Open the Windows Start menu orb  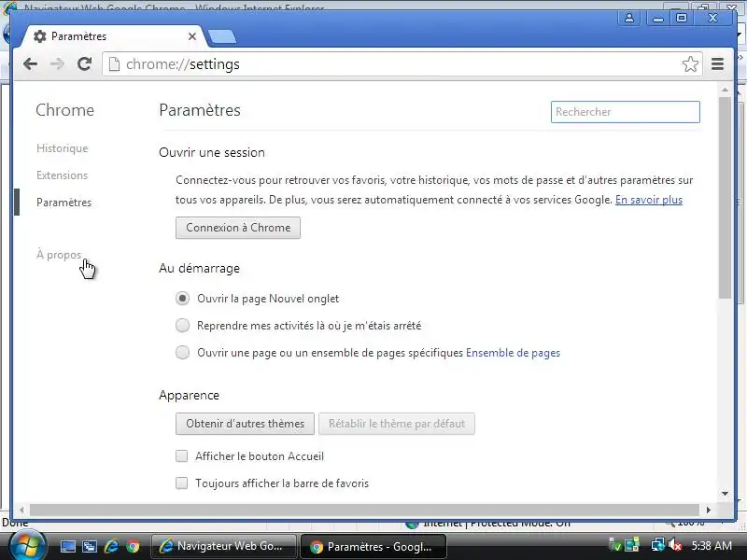coord(27,546)
